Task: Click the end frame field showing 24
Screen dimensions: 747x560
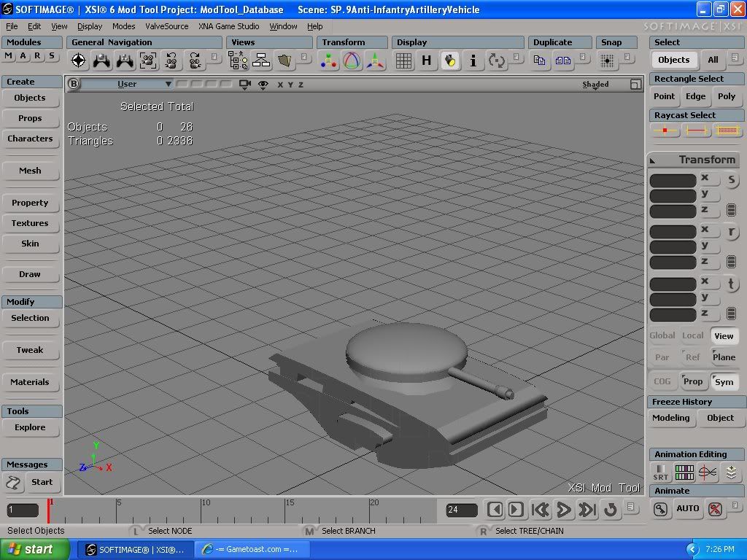Action: click(461, 510)
